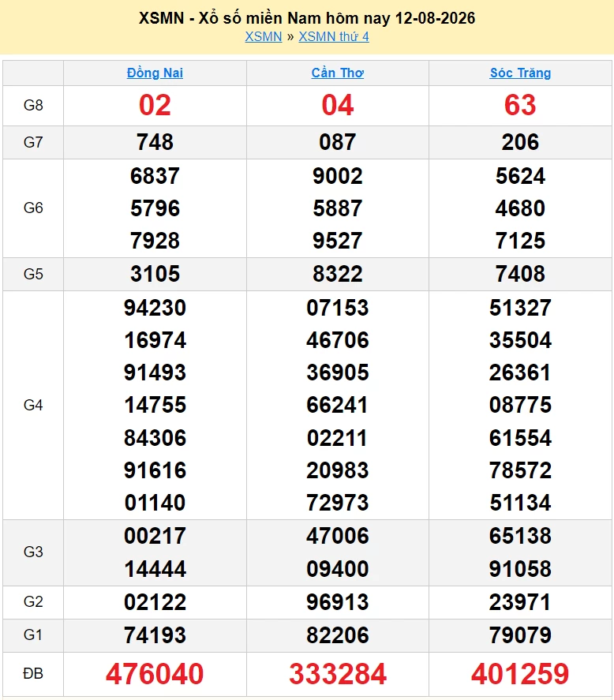Click the G3 number 00217
The height and width of the screenshot is (700, 614).
pos(155,536)
